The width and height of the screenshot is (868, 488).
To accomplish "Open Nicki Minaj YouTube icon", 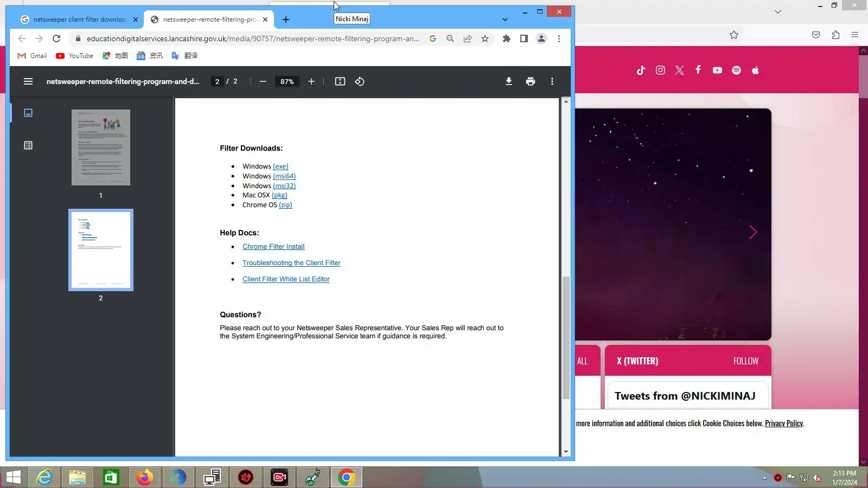I will pos(717,70).
